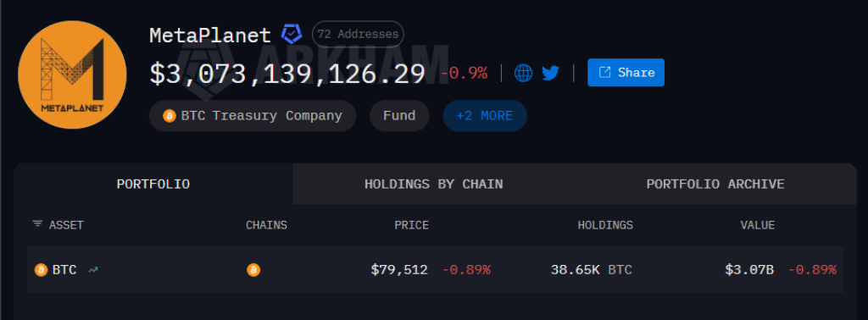Click the MetaPlanet entity name heading
The height and width of the screenshot is (320, 868).
click(210, 35)
